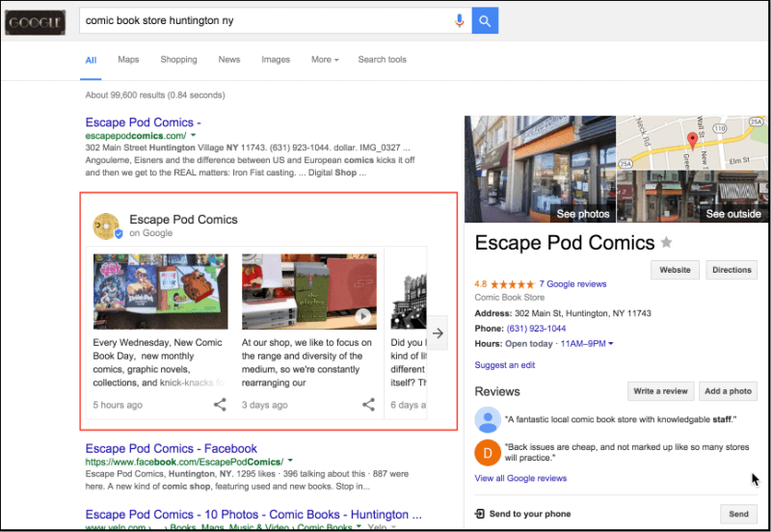771x532 pixels.
Task: Click 'About 99,600 results' stats text
Action: (155, 94)
